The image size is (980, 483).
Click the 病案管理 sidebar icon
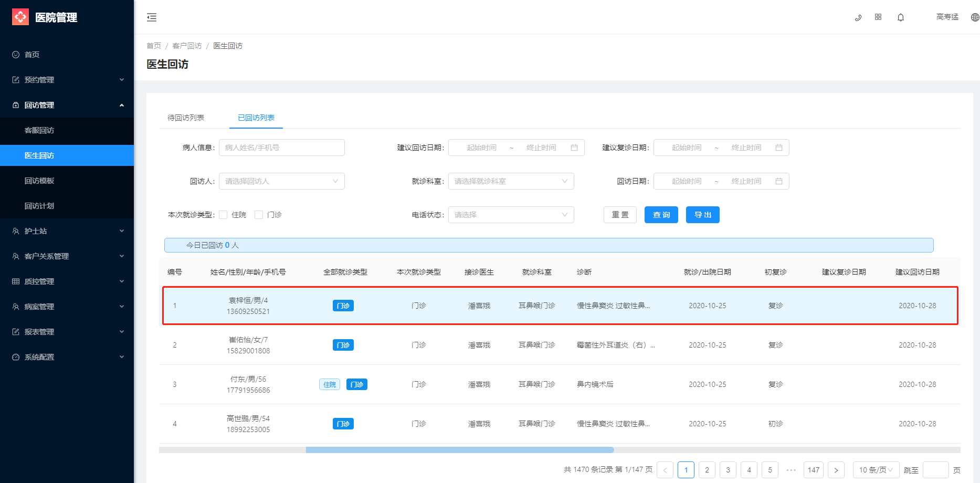pos(16,307)
